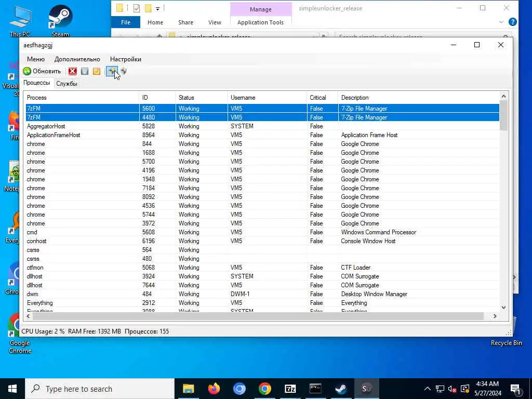
Task: Sort by the ID column header
Action: (157, 98)
